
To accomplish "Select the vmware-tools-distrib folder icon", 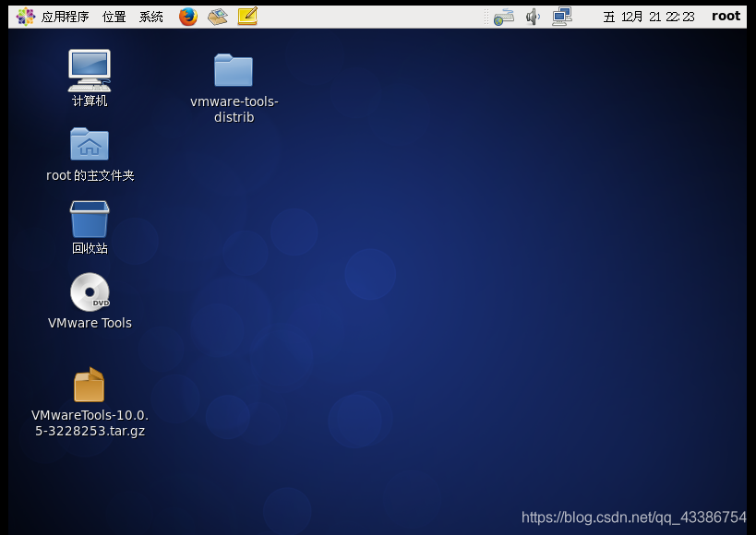I will (x=234, y=70).
